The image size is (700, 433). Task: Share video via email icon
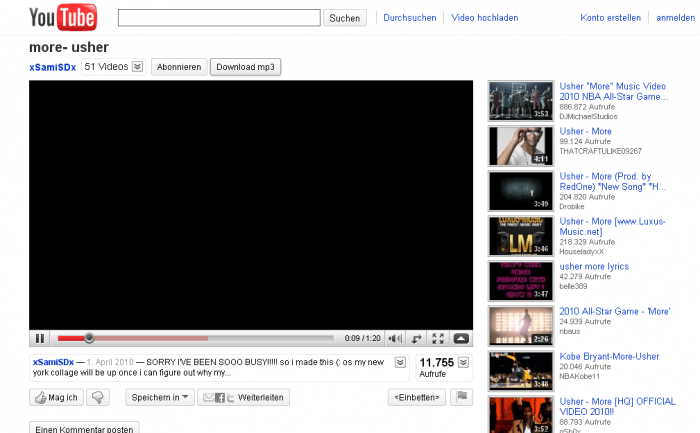pos(208,397)
